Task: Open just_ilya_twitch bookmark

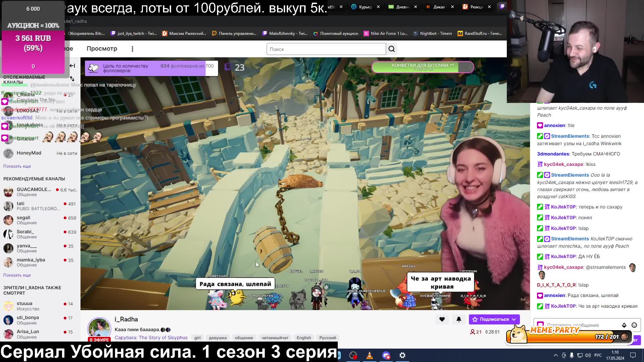Action: pos(134,34)
